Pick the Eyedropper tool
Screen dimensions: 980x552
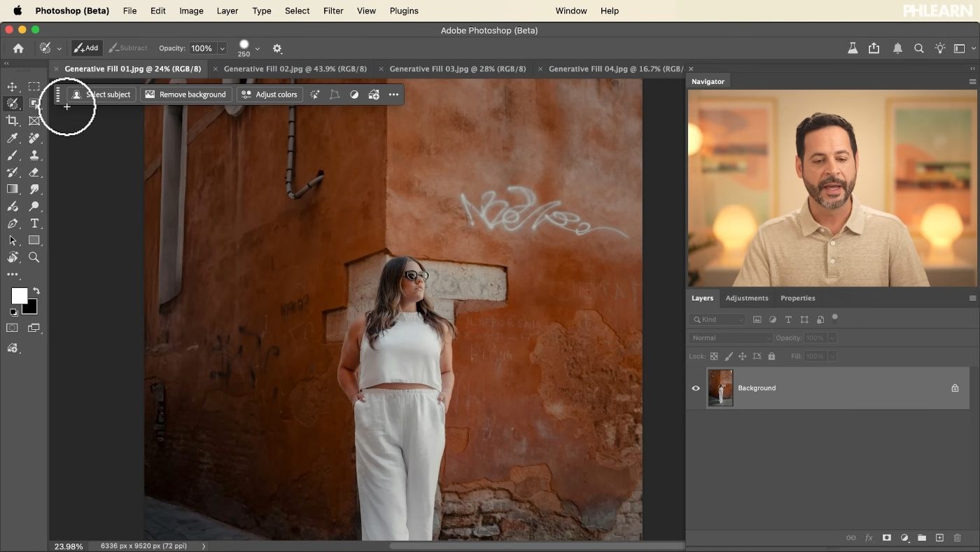click(13, 138)
